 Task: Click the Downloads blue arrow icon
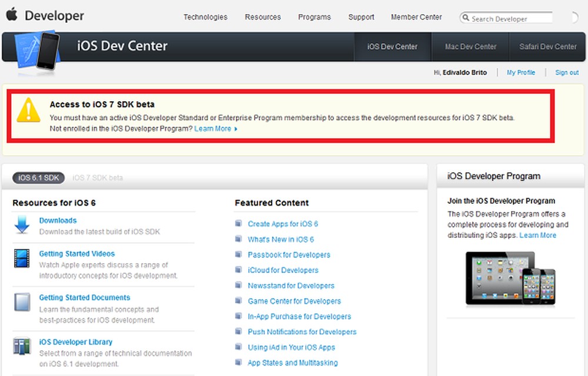[23, 224]
